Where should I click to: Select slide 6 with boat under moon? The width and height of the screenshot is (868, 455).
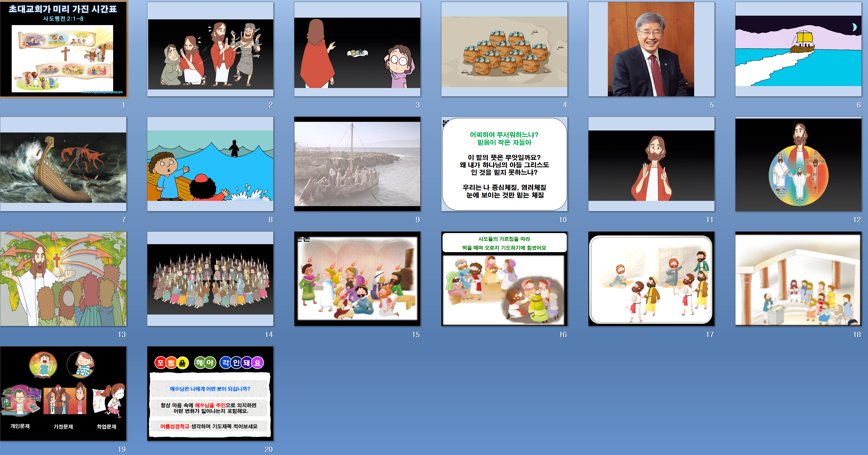tap(798, 49)
